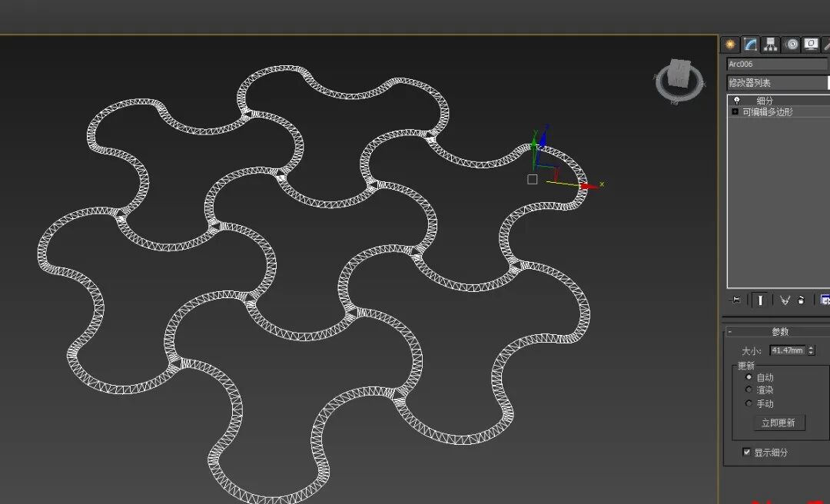Select the 自动 update radio button
The image size is (830, 504).
click(x=749, y=377)
